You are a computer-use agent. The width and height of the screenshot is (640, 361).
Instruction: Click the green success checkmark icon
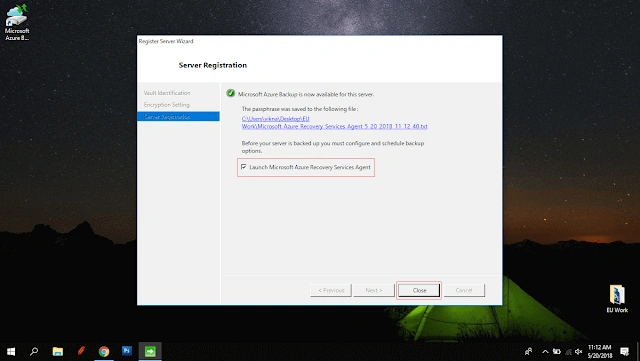tap(231, 94)
